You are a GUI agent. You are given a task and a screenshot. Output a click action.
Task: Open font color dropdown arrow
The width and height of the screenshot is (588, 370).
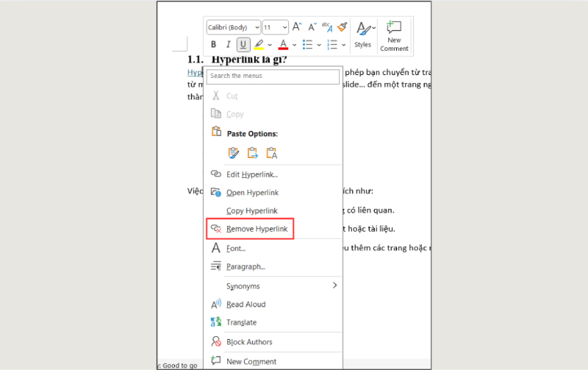point(295,45)
